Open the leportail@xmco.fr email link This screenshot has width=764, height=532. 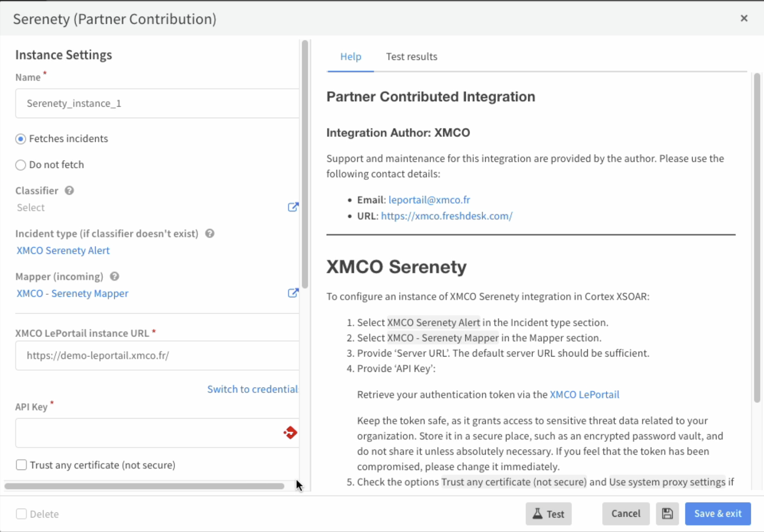pos(429,200)
